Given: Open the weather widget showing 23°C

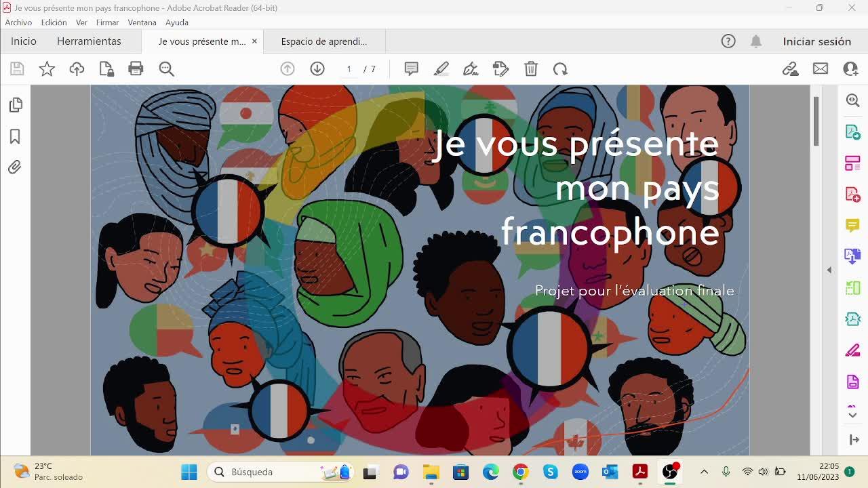Looking at the screenshot, I should pos(49,472).
